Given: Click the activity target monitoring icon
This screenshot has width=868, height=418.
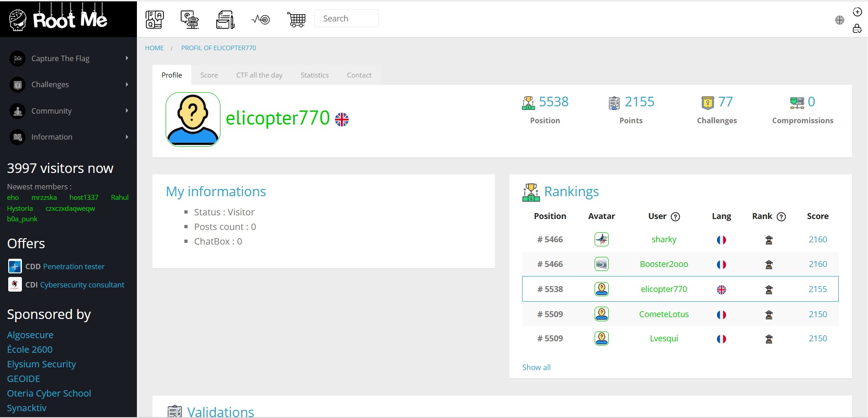Looking at the screenshot, I should 260,19.
